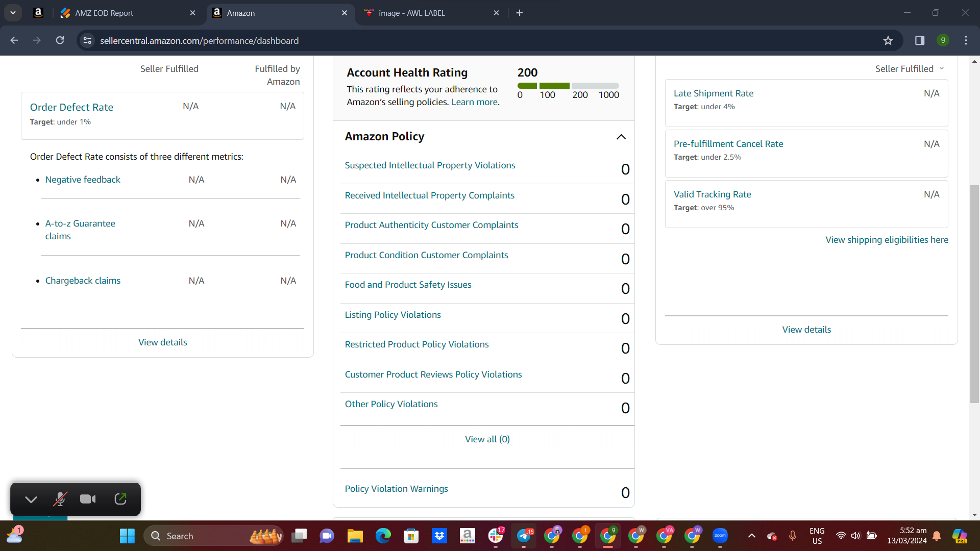Open the Chrome three-dot menu
Screen dimensions: 980x551
(966, 40)
